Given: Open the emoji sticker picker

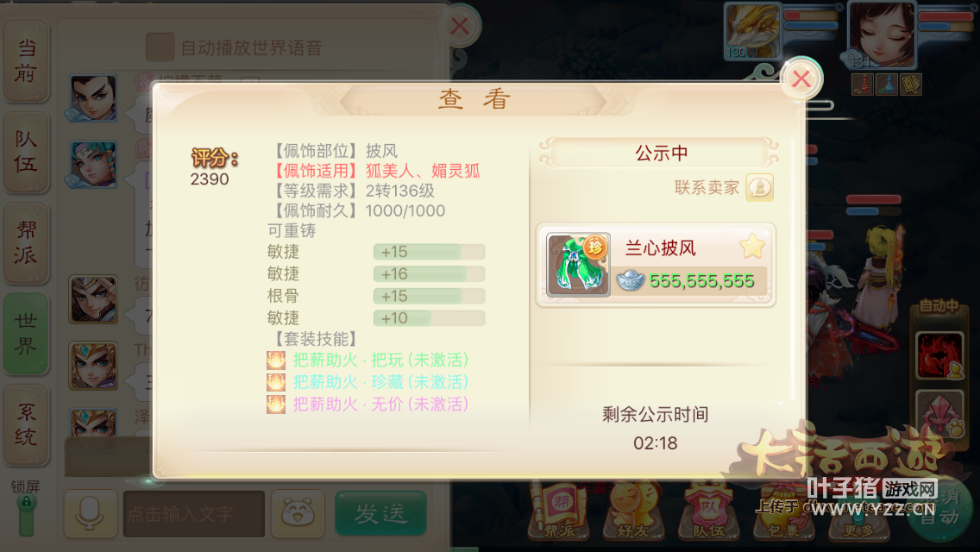Looking at the screenshot, I should point(298,513).
